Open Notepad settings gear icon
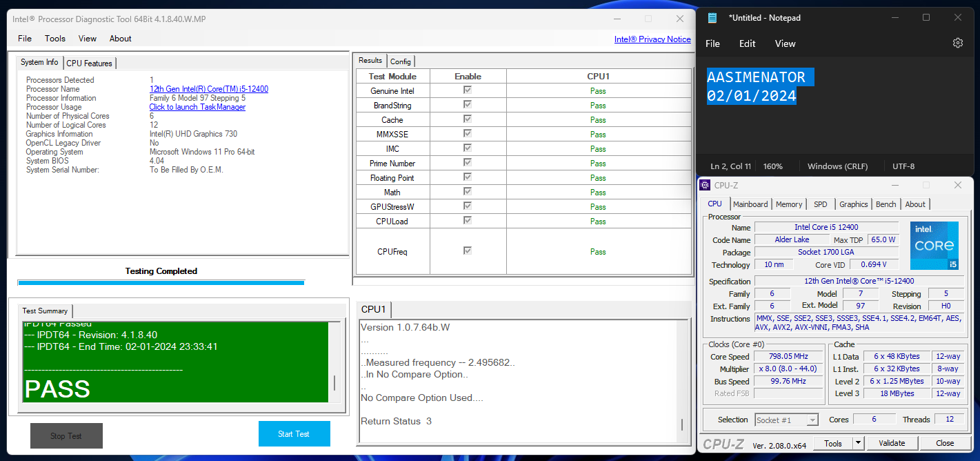 tap(957, 43)
